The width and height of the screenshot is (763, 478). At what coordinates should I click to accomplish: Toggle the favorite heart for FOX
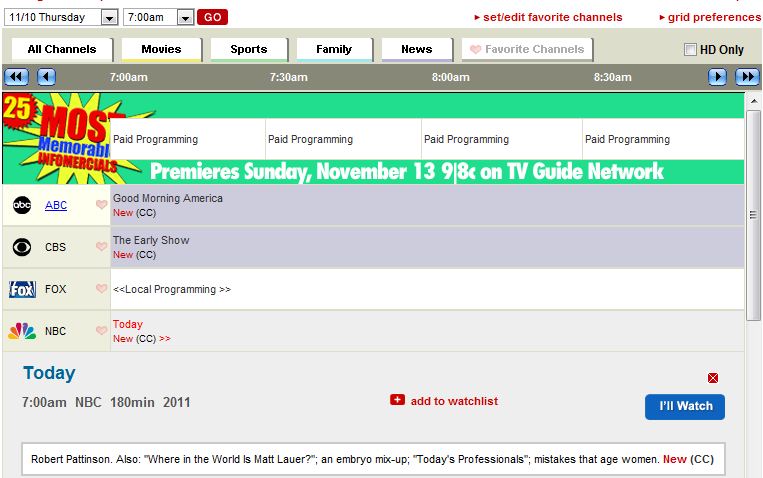(x=101, y=290)
